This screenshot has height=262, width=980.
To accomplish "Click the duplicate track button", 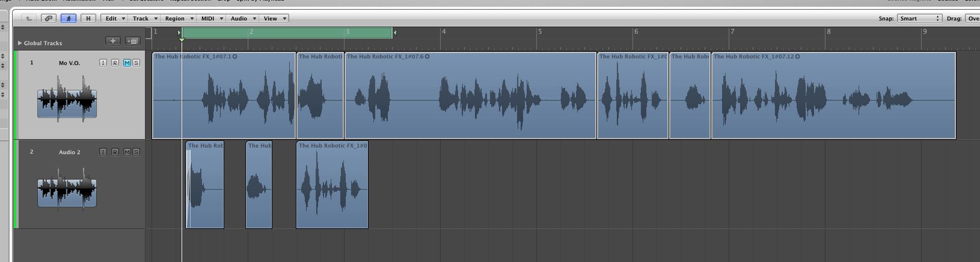I will tap(132, 41).
